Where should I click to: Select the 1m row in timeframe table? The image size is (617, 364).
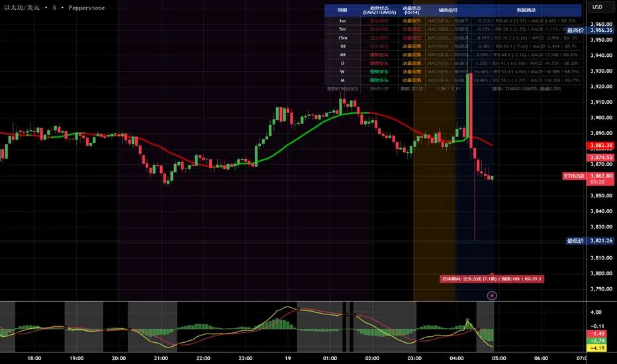point(342,21)
